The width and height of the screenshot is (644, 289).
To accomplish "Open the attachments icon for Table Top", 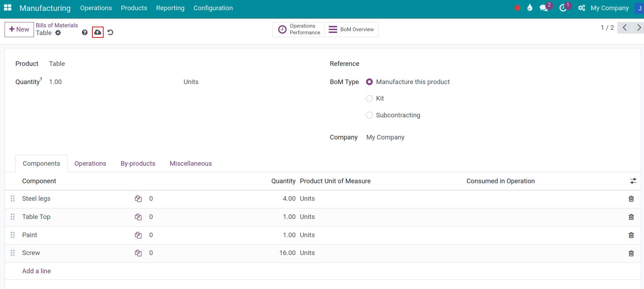I will pyautogui.click(x=138, y=217).
